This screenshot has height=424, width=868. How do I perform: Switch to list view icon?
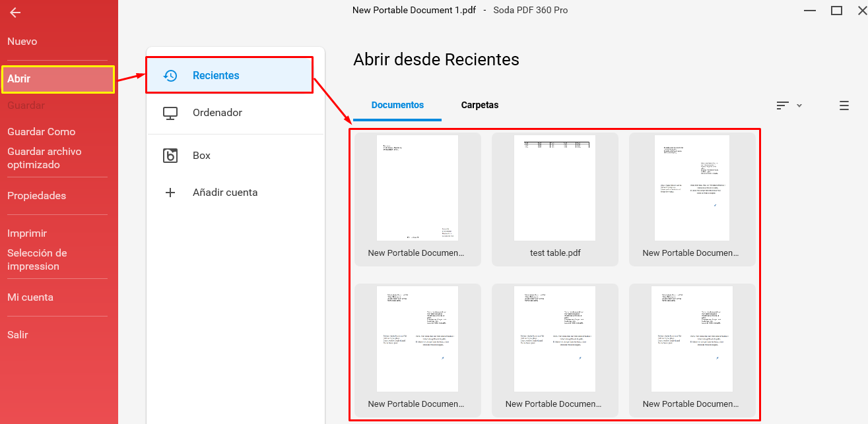point(844,106)
